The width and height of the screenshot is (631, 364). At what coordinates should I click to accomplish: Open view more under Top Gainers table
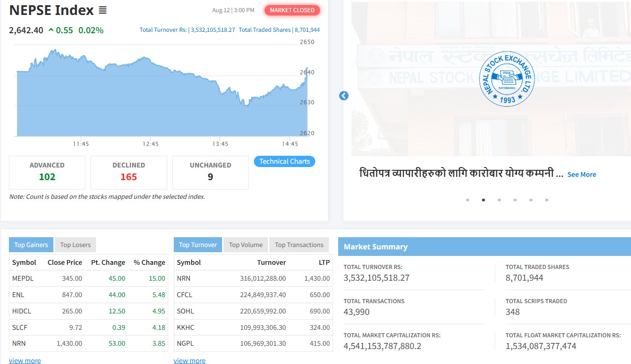point(25,361)
